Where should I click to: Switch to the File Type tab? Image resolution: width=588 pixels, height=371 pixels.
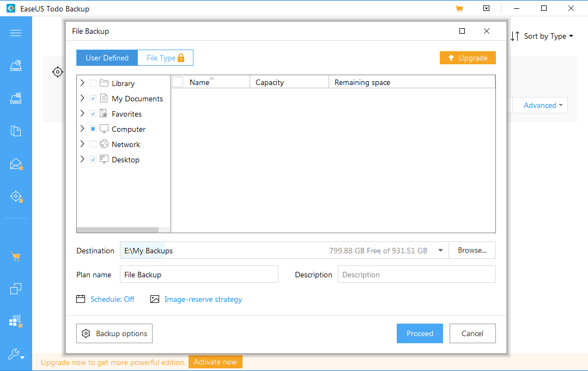(x=165, y=58)
